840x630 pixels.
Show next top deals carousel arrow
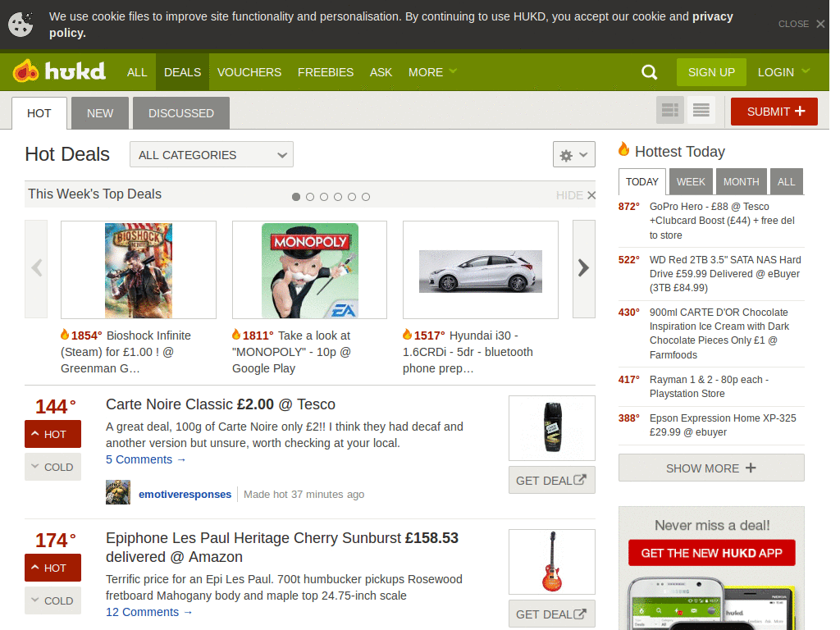coord(584,269)
